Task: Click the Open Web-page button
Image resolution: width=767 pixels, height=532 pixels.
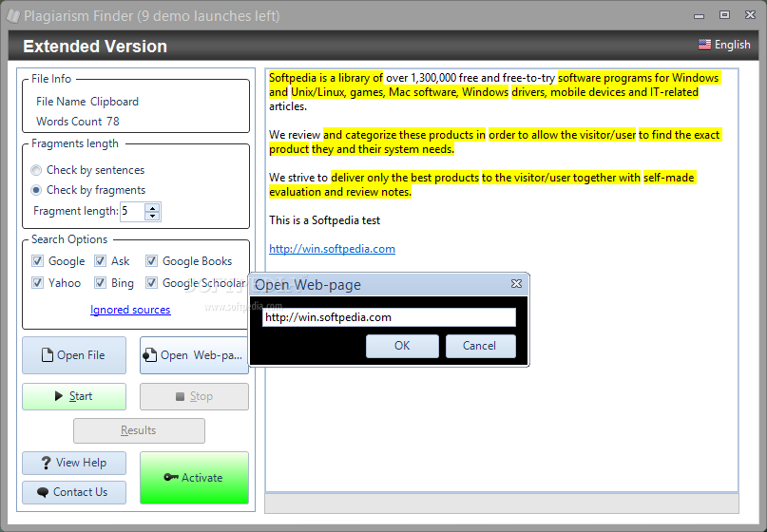Action: 194,355
